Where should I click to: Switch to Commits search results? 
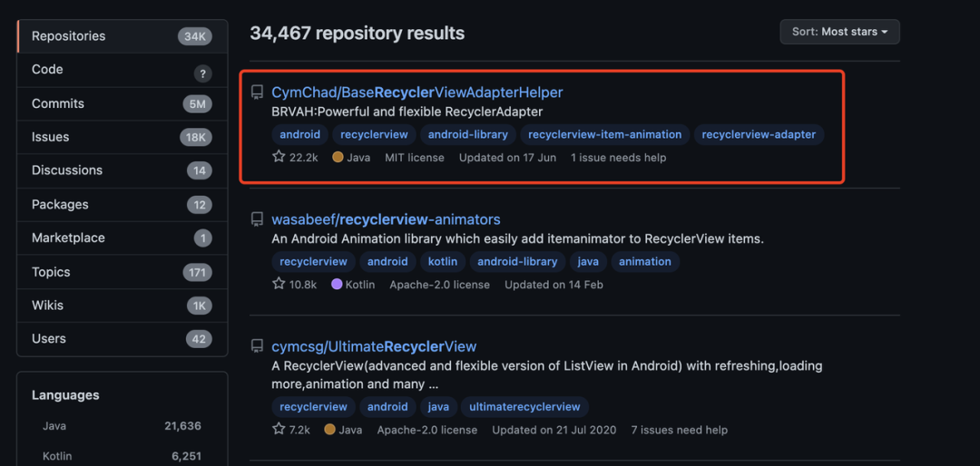pos(58,103)
